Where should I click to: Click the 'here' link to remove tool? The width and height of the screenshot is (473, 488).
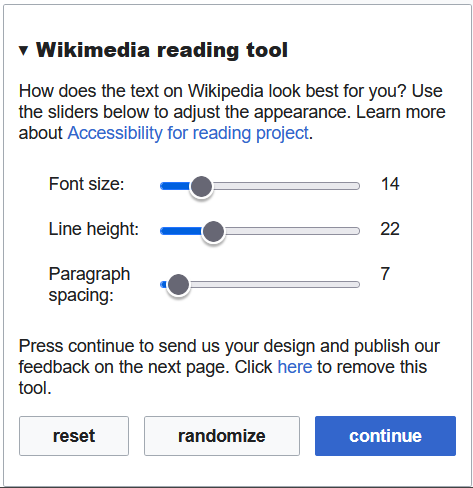click(x=295, y=367)
